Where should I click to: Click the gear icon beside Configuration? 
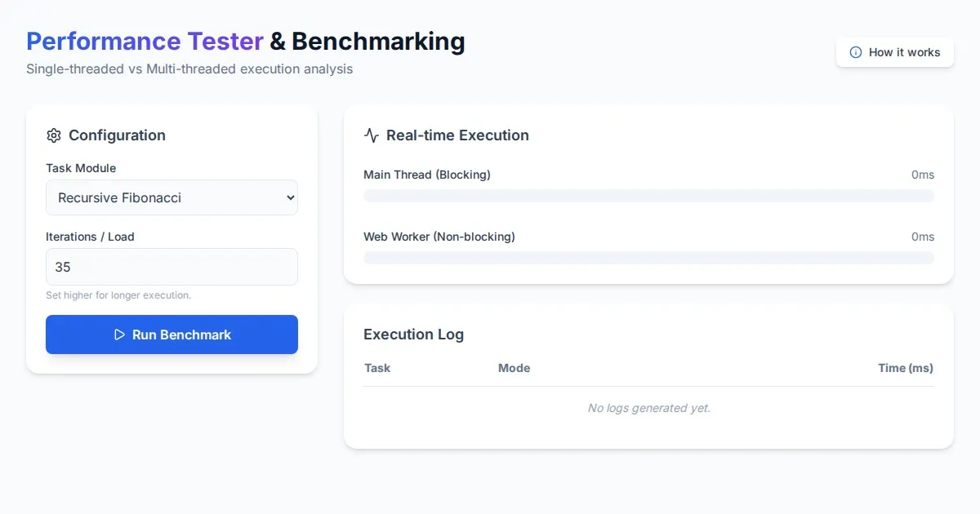click(x=54, y=135)
